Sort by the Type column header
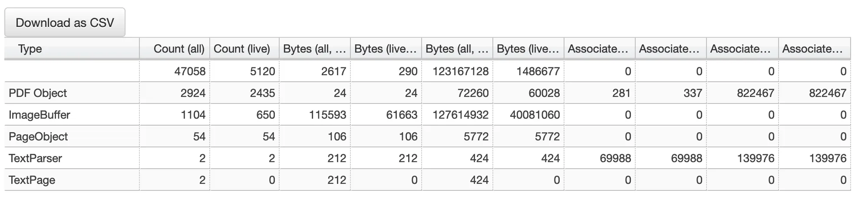This screenshot has width=868, height=203. tap(30, 49)
